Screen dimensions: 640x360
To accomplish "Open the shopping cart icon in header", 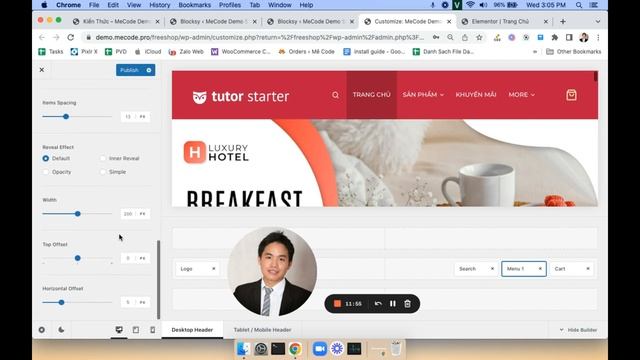I will tap(571, 95).
